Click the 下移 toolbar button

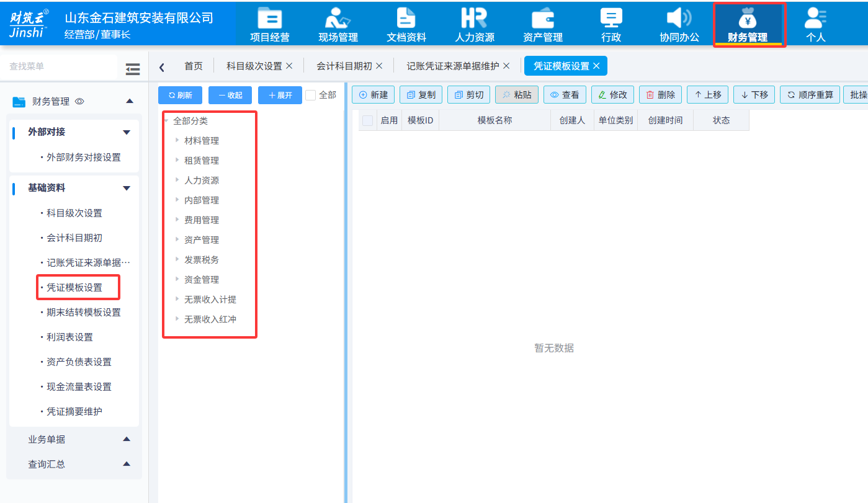(754, 95)
